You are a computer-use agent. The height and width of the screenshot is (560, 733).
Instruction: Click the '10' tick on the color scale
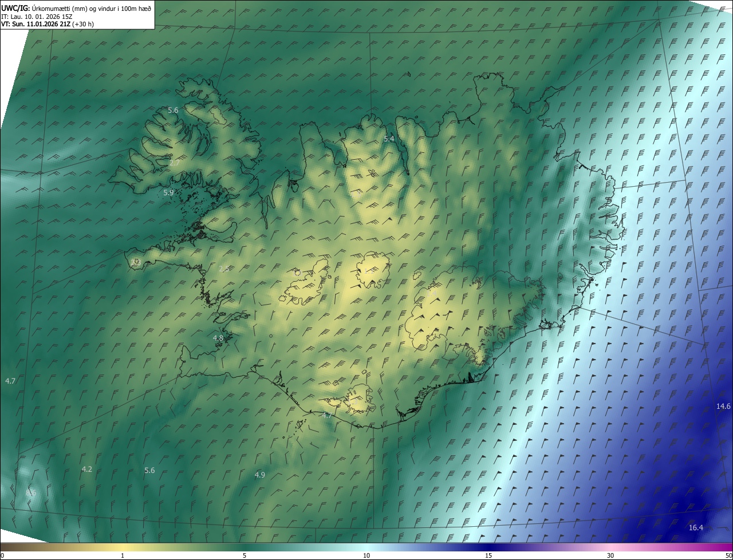(x=366, y=555)
